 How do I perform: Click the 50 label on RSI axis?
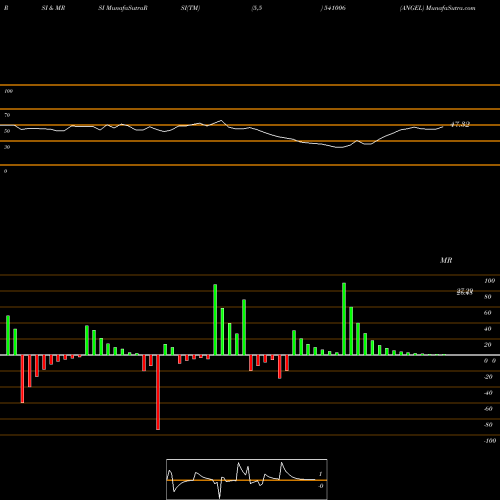click(x=7, y=131)
